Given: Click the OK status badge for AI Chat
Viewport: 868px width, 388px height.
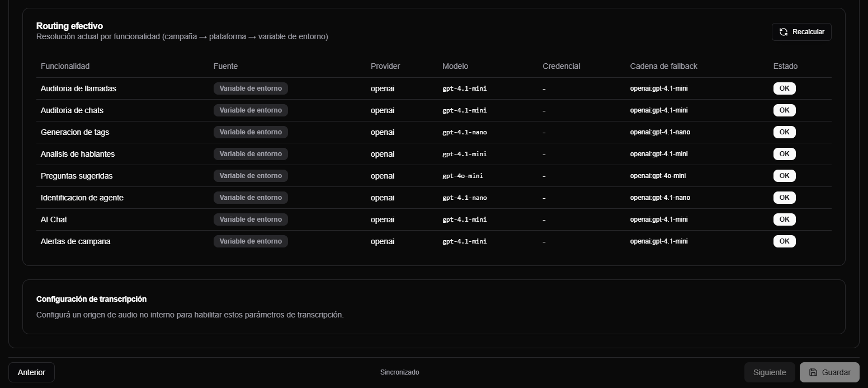Looking at the screenshot, I should [784, 219].
